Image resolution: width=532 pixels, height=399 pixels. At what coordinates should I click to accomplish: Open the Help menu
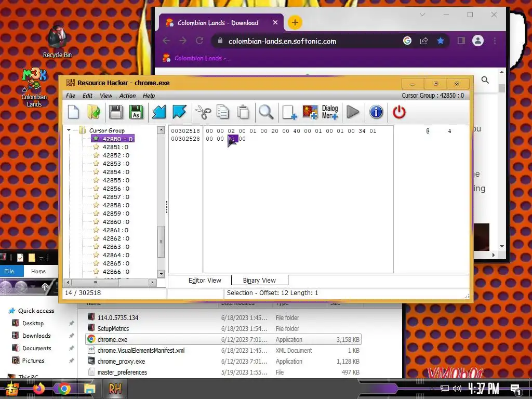click(149, 96)
